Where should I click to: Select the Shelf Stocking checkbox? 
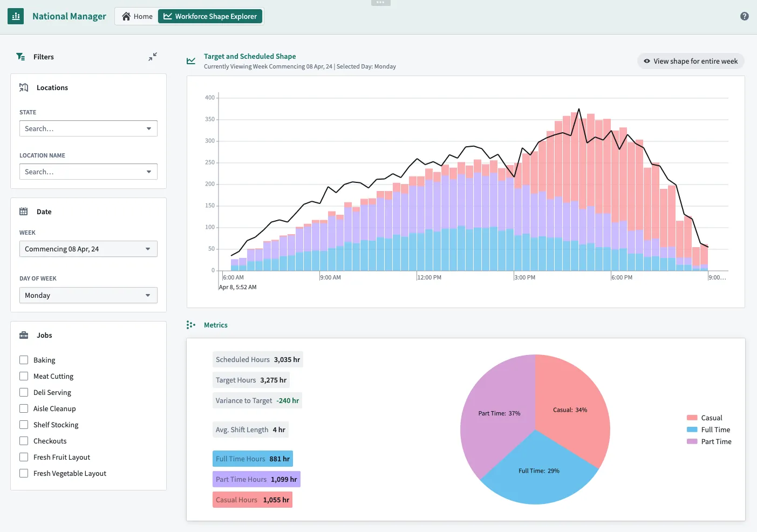(x=24, y=425)
